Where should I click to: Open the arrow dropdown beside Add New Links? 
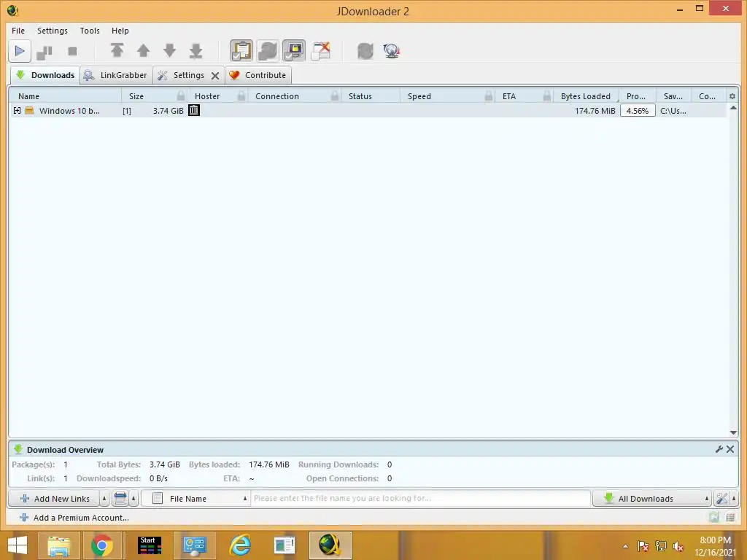point(104,499)
